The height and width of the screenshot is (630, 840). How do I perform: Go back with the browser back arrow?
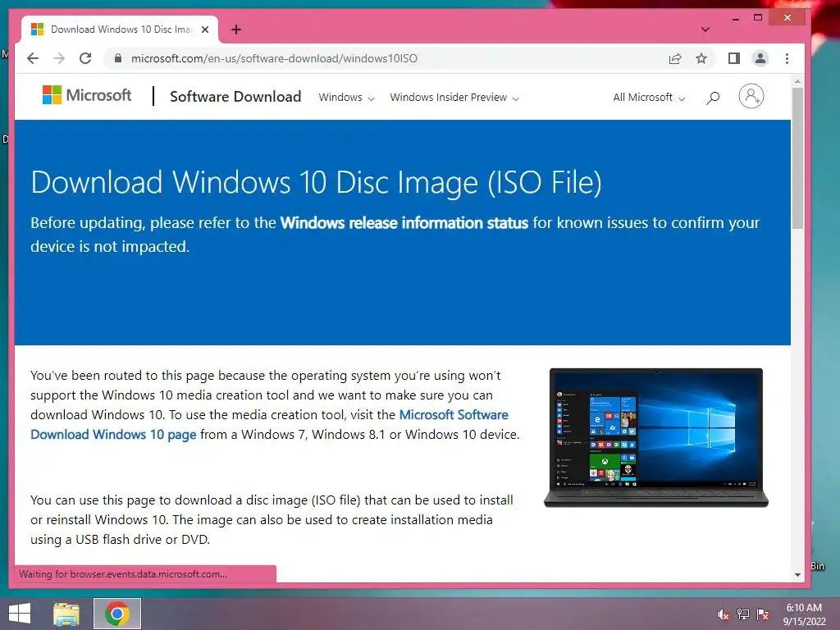(33, 58)
